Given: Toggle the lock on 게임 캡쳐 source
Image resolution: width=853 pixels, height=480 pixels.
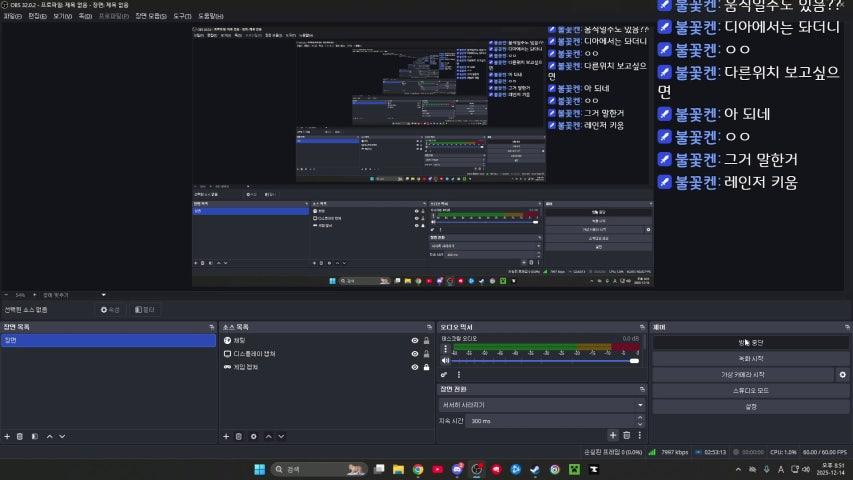Looking at the screenshot, I should [426, 367].
